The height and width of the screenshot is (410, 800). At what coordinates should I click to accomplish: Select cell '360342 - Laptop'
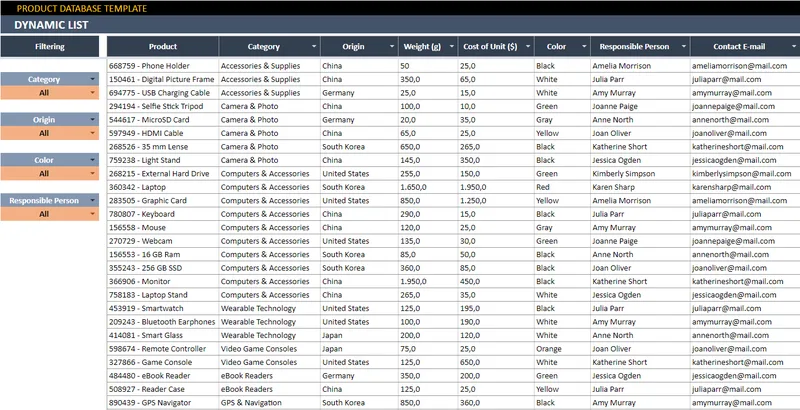pos(163,187)
